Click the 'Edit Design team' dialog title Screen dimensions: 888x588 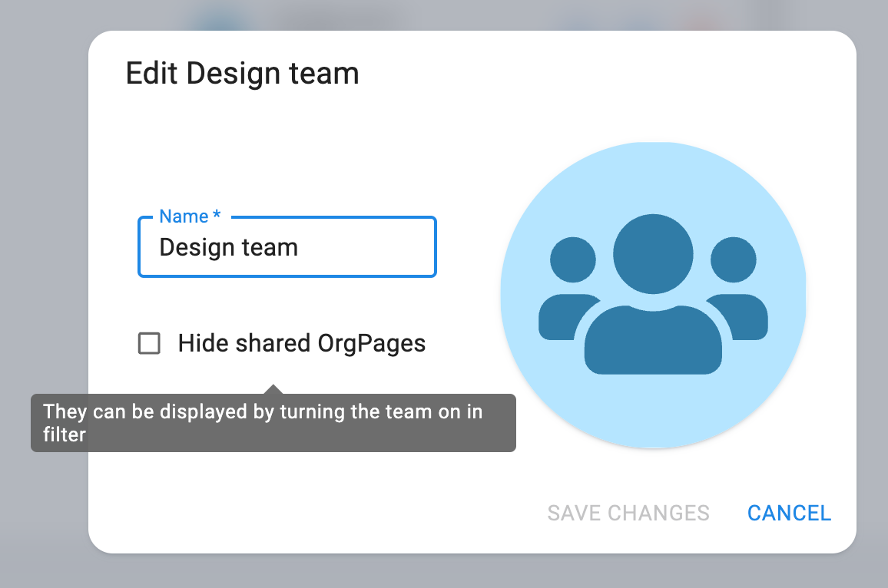point(242,74)
